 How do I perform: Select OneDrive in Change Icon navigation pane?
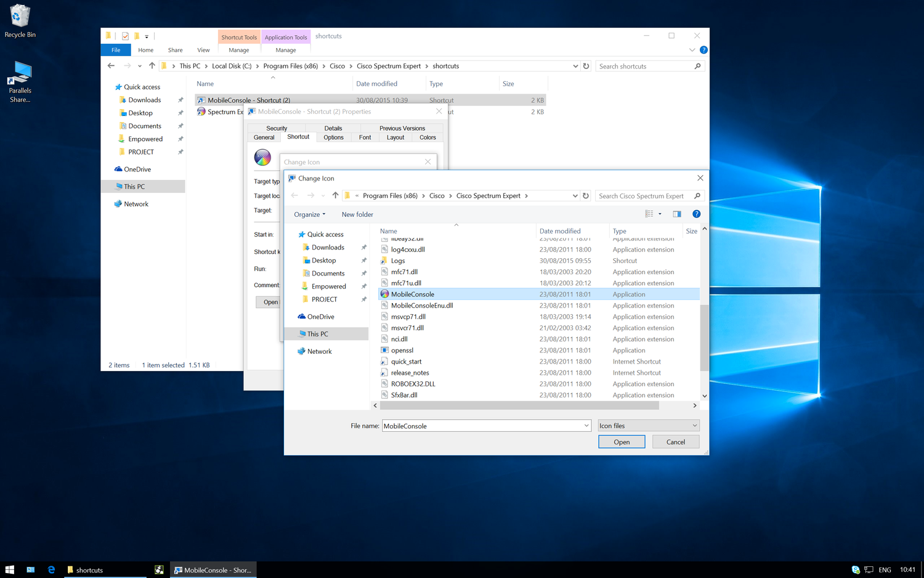[x=320, y=317]
